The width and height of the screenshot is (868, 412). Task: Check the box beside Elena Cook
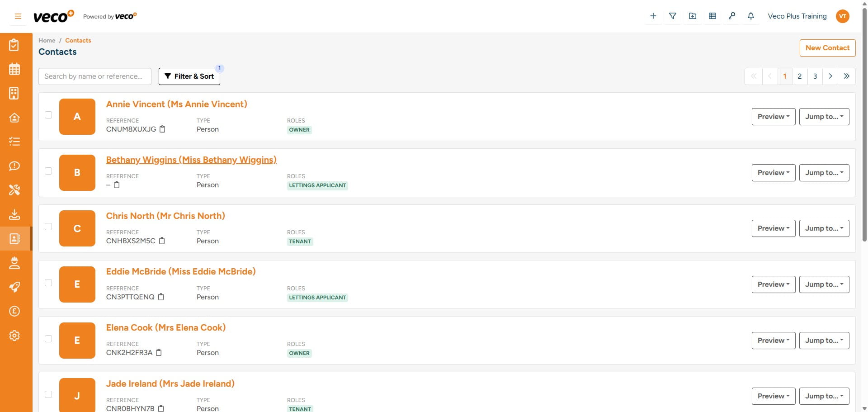pyautogui.click(x=48, y=339)
